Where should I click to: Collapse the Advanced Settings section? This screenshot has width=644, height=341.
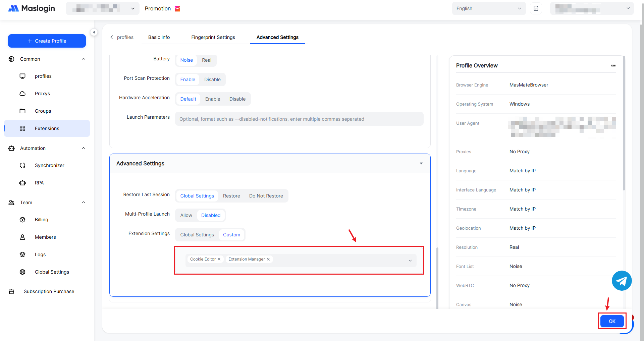(421, 164)
